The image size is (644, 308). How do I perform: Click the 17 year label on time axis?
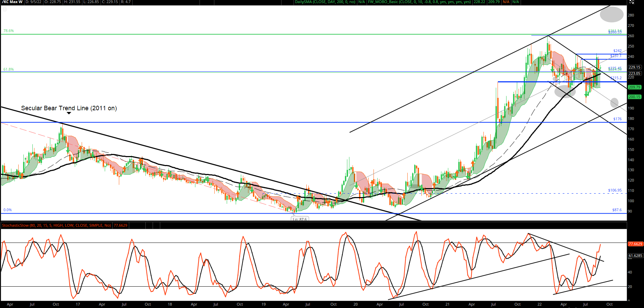point(78,304)
